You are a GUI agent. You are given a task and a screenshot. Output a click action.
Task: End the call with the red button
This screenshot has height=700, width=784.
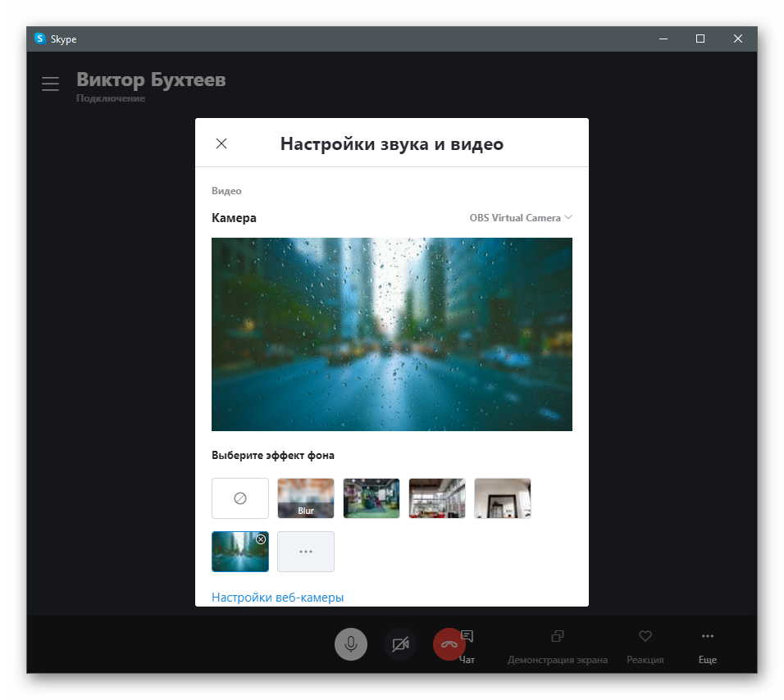(x=449, y=644)
